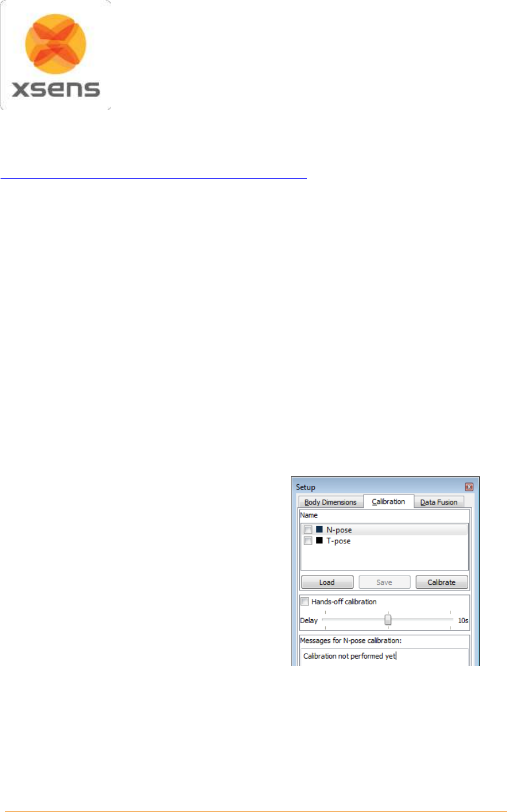507x812 pixels.
Task: Click the T-pose color swatch
Action: click(x=319, y=541)
